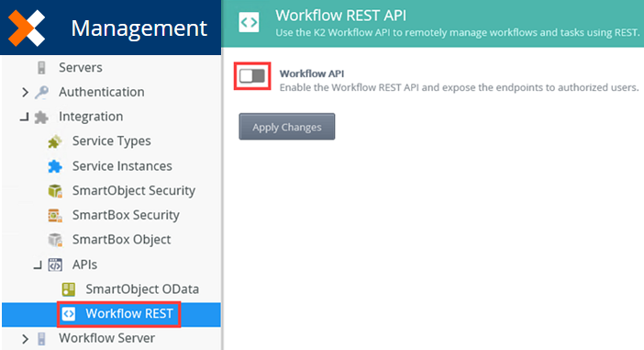The width and height of the screenshot is (644, 350).
Task: Click the SmartBox Object grey cube icon
Action: click(55, 240)
